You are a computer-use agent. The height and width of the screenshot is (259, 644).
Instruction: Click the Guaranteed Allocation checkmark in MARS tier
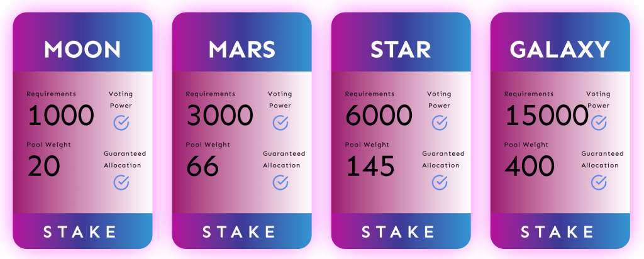pyautogui.click(x=280, y=182)
